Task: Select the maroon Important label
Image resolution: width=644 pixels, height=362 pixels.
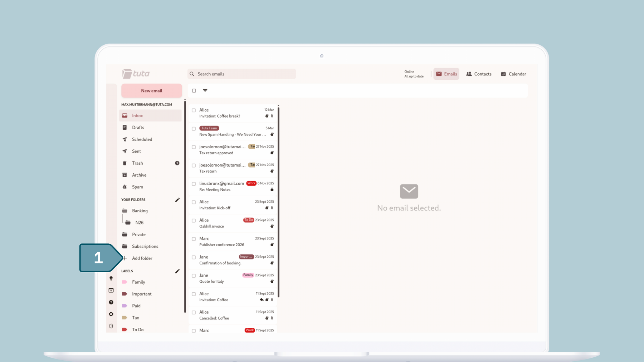Action: pos(150,294)
